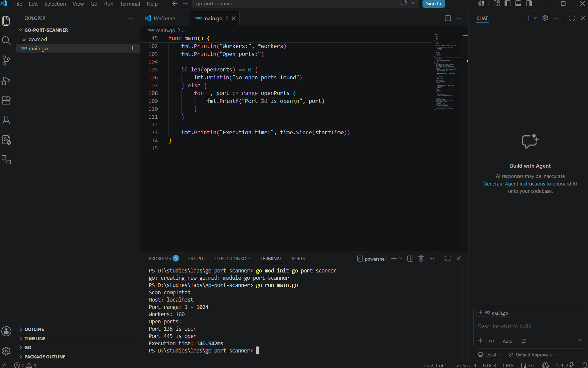Open the remote window indicator
Viewport: 588px width, 368px height.
(4, 365)
